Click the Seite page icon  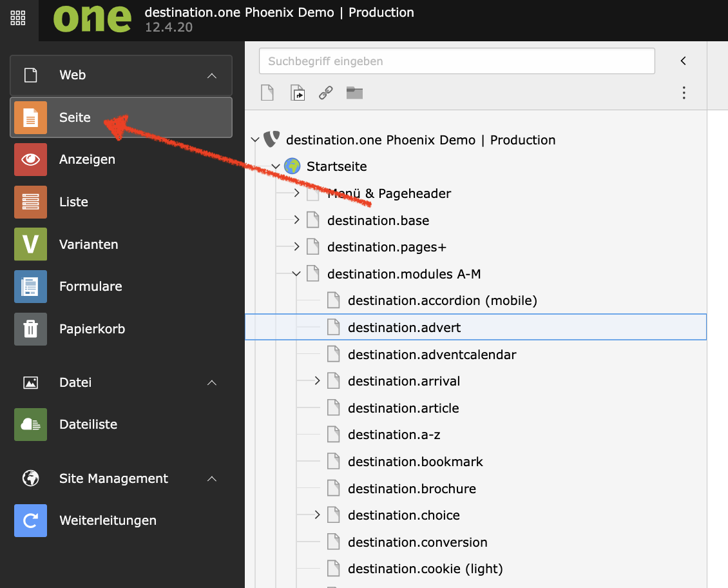coord(31,117)
